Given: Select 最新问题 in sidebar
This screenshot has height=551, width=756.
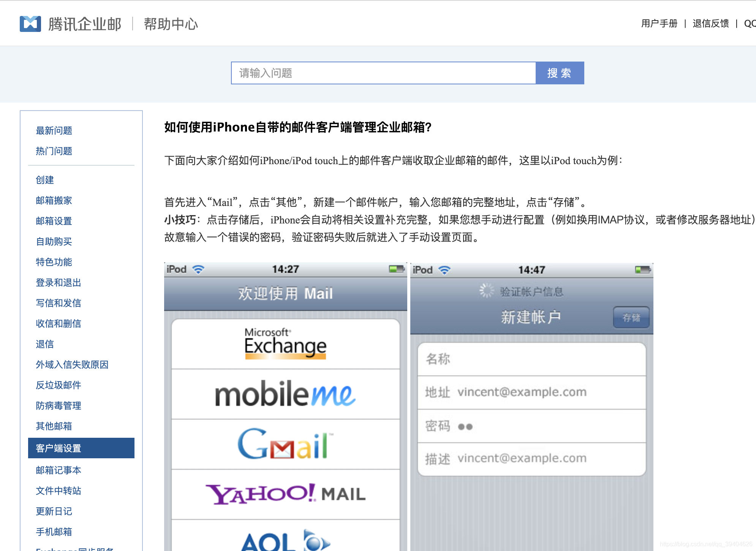Looking at the screenshot, I should 54,130.
